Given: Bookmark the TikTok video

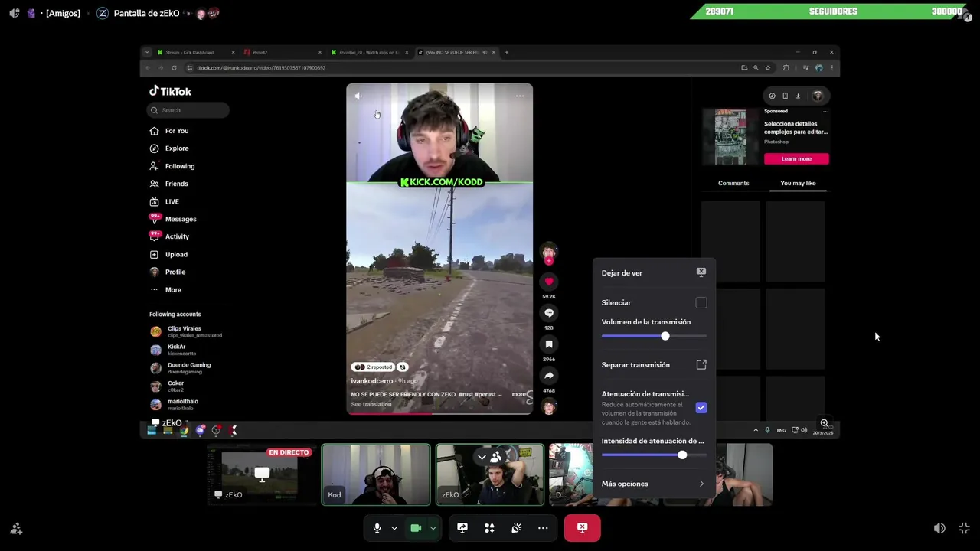Looking at the screenshot, I should click(x=549, y=344).
